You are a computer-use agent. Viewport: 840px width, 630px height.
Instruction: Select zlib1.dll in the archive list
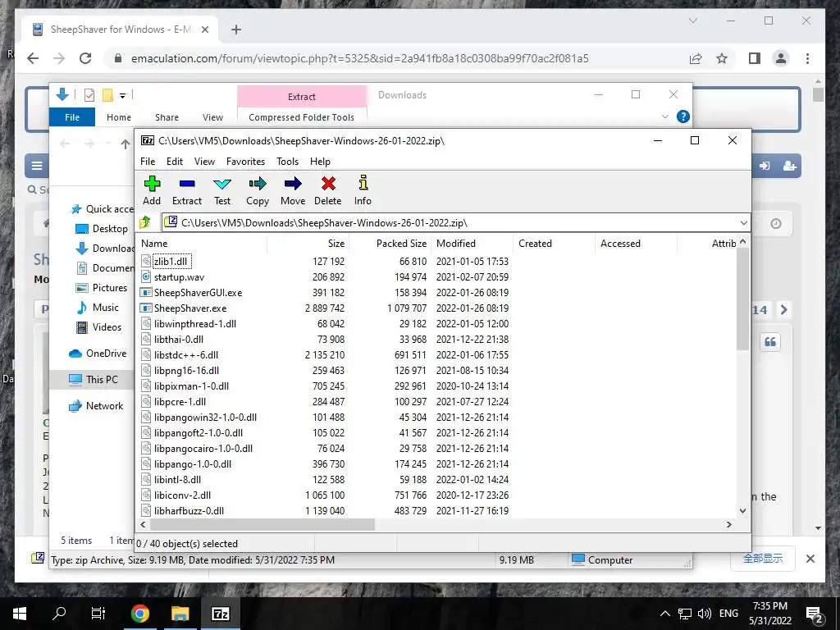pyautogui.click(x=171, y=262)
